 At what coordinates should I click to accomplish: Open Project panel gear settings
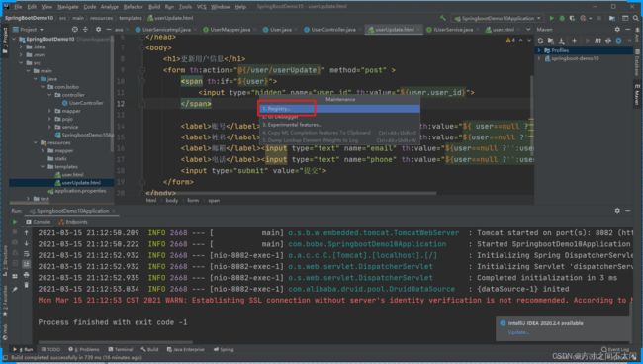click(x=98, y=30)
